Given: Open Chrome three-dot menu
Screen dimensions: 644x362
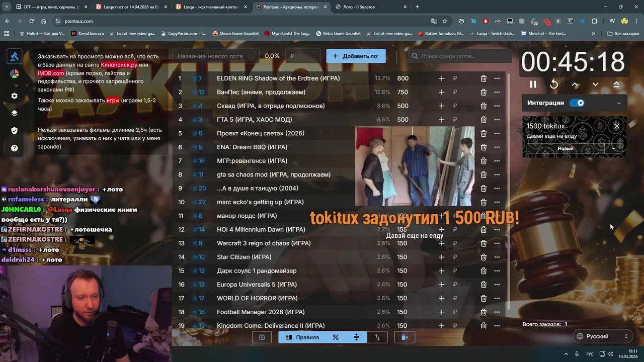Looking at the screenshot, I should [x=636, y=21].
